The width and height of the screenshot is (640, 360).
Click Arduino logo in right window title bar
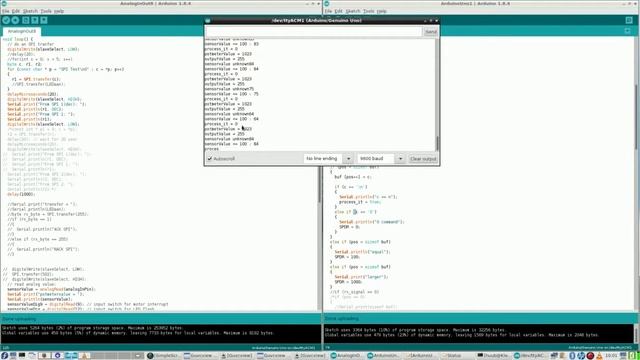point(327,3)
